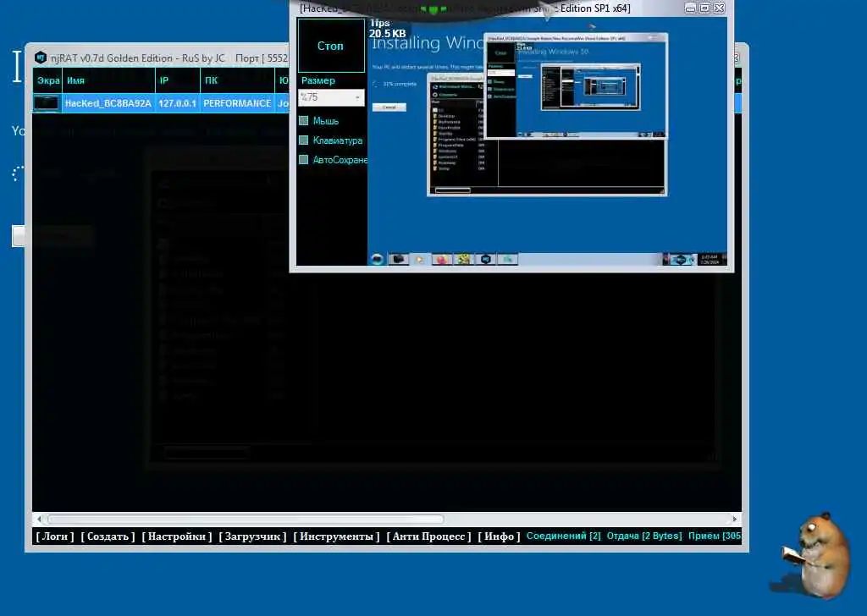Click the 20.5 KB transfer size label
Viewport: 867px width, 616px height.
[388, 33]
